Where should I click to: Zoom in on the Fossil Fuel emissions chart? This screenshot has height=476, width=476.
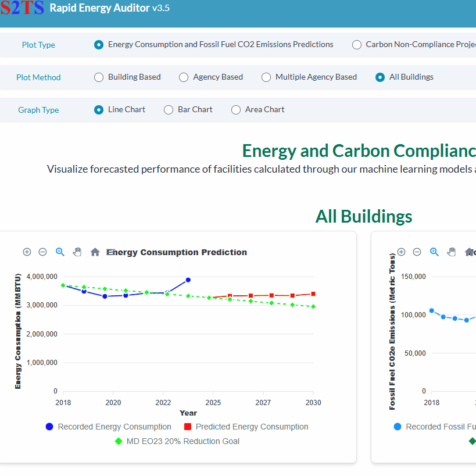(401, 252)
